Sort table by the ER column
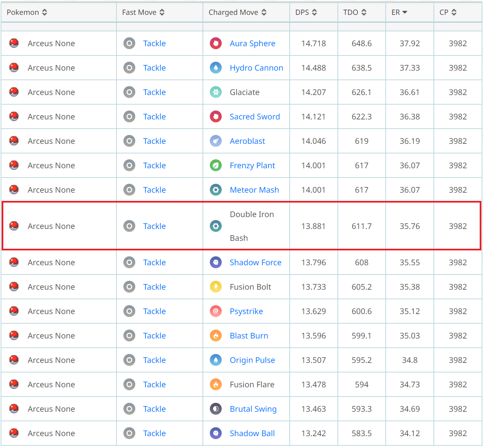Screen dimensions: 483x448 tap(399, 12)
